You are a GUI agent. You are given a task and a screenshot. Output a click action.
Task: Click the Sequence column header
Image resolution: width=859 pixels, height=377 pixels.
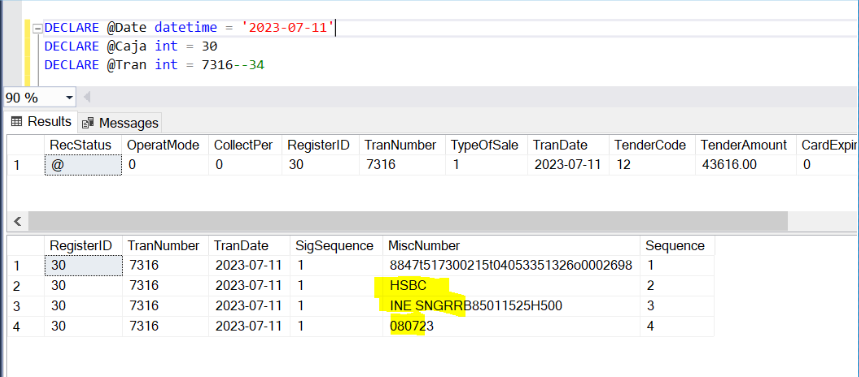677,245
